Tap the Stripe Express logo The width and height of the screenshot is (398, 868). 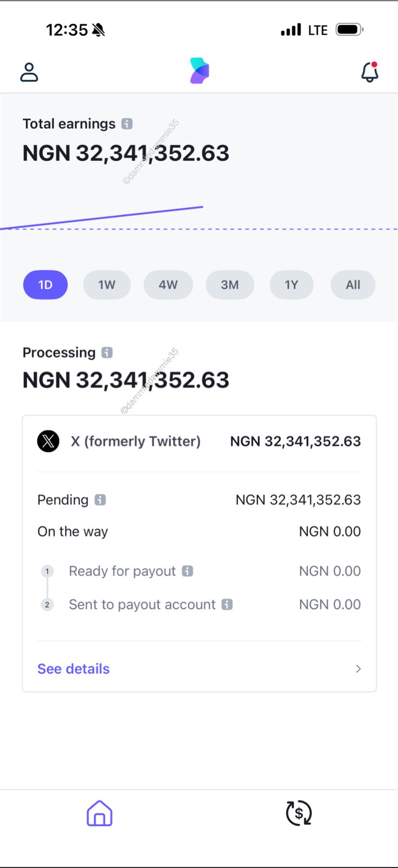[x=200, y=71]
